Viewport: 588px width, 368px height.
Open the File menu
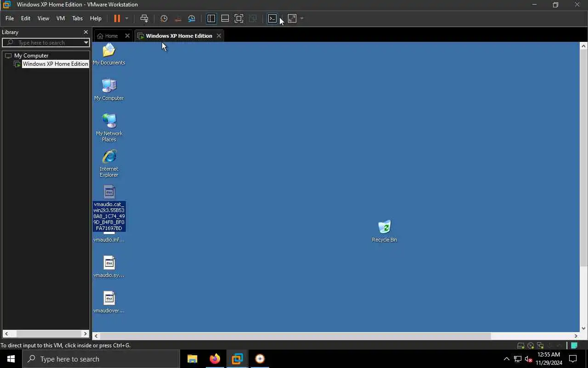pyautogui.click(x=10, y=18)
